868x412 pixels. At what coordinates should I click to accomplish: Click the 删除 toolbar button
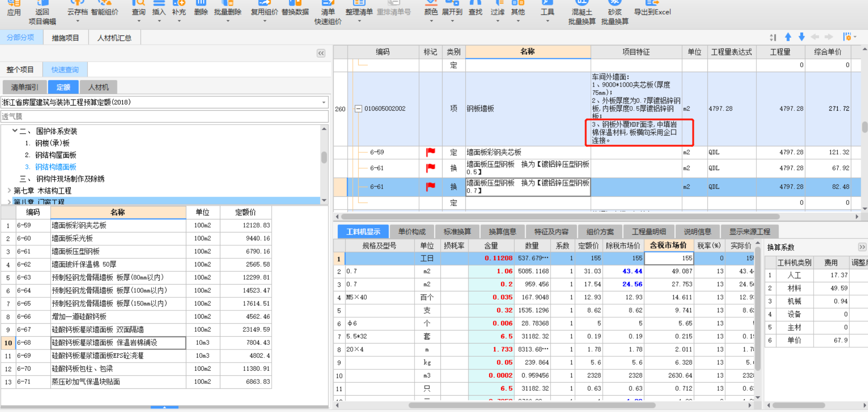coord(201,8)
